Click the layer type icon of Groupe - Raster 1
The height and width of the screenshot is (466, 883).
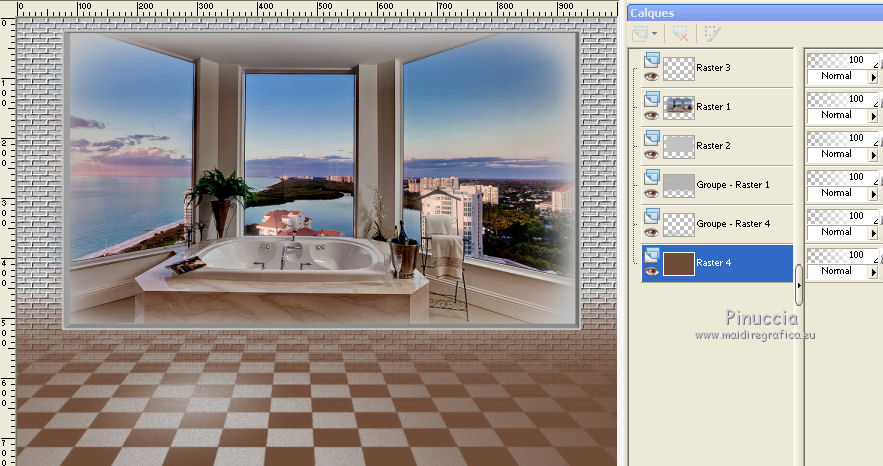[652, 176]
